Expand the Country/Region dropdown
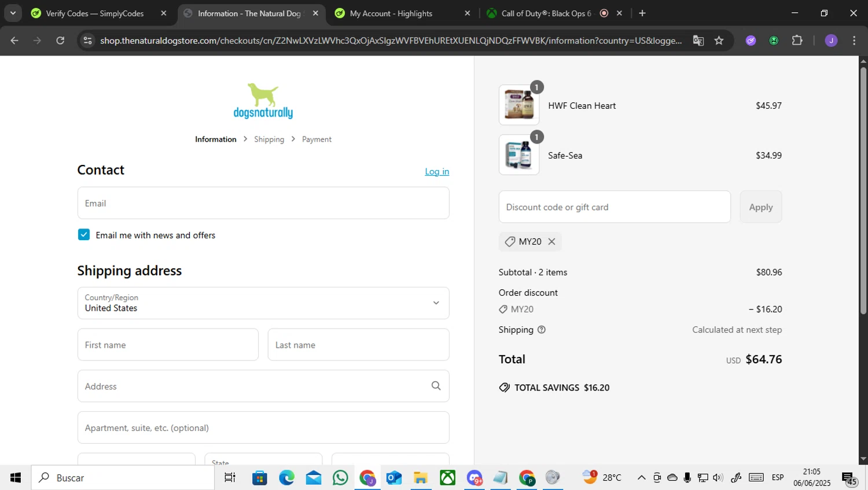This screenshot has height=490, width=868. (x=263, y=303)
